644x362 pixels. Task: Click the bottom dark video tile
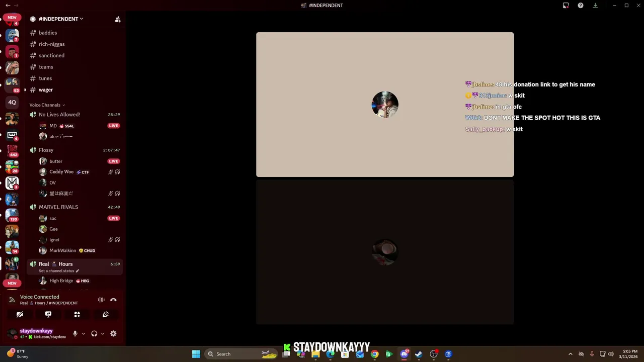(385, 252)
